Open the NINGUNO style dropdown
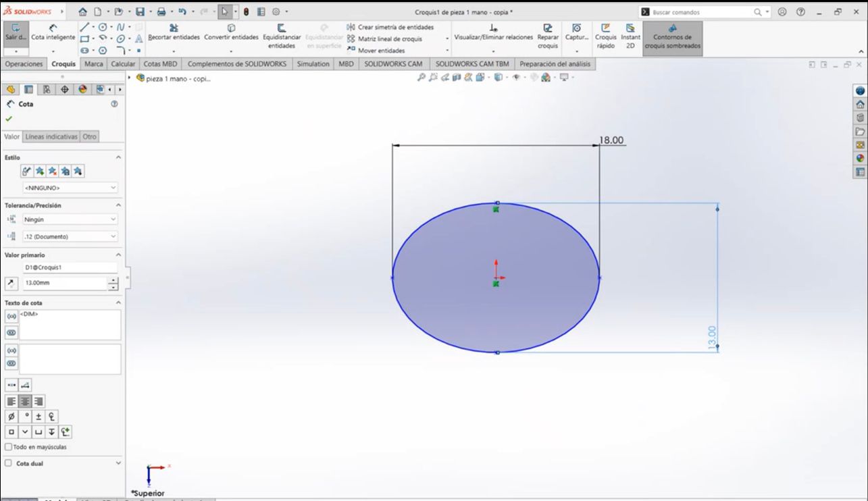This screenshot has height=501, width=868. pyautogui.click(x=70, y=188)
